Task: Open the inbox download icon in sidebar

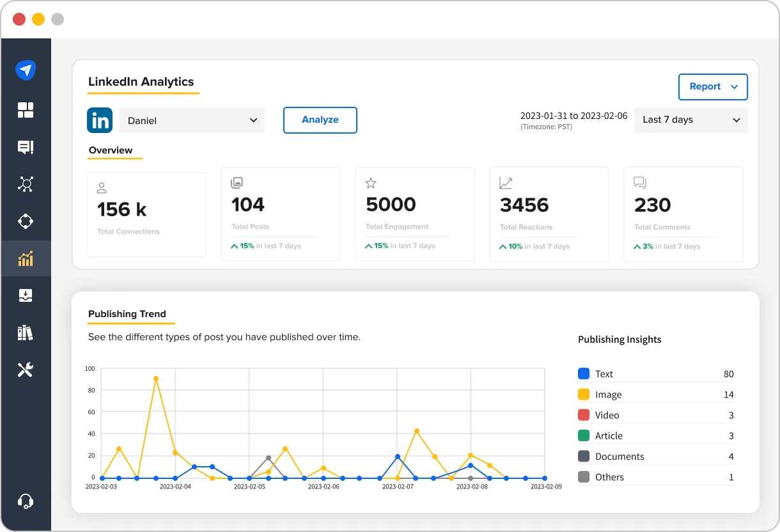Action: point(26,295)
